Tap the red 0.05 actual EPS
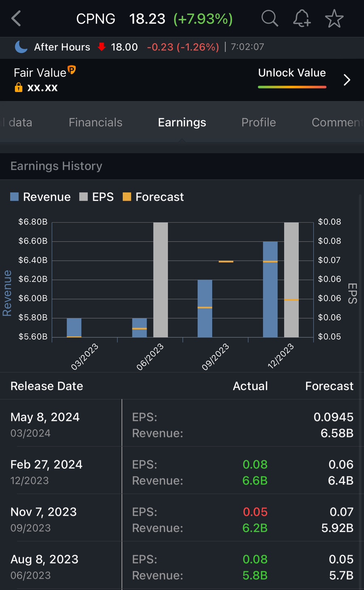This screenshot has width=364, height=590. tap(255, 512)
